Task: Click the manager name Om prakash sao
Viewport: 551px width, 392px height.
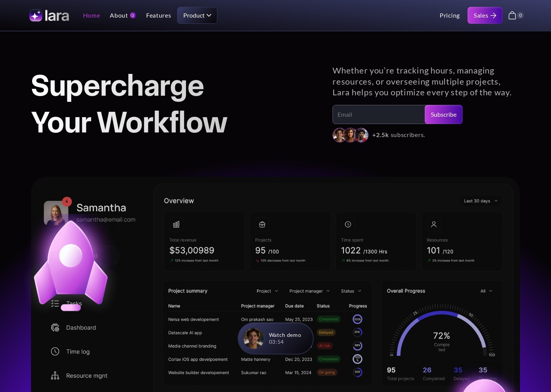Action: coord(257,319)
